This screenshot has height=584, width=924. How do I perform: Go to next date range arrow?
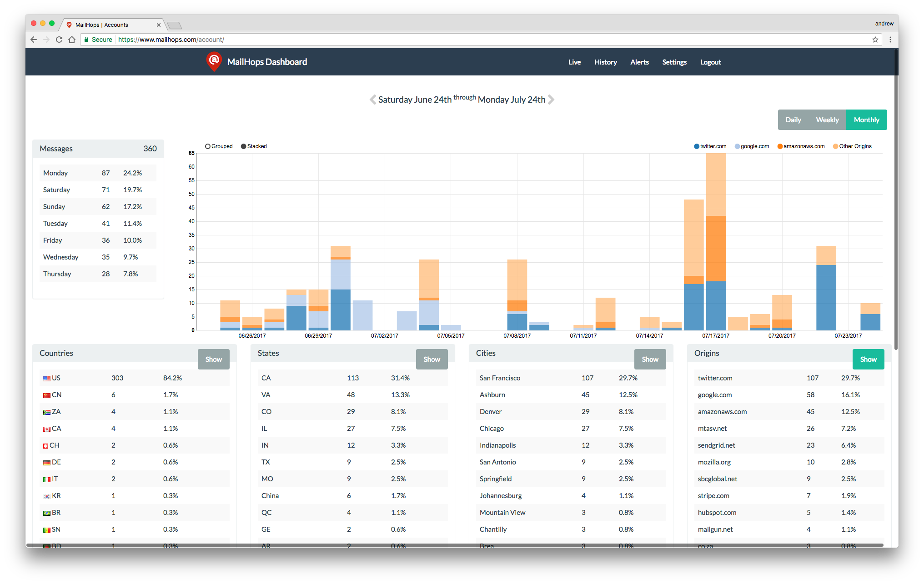[x=551, y=100]
